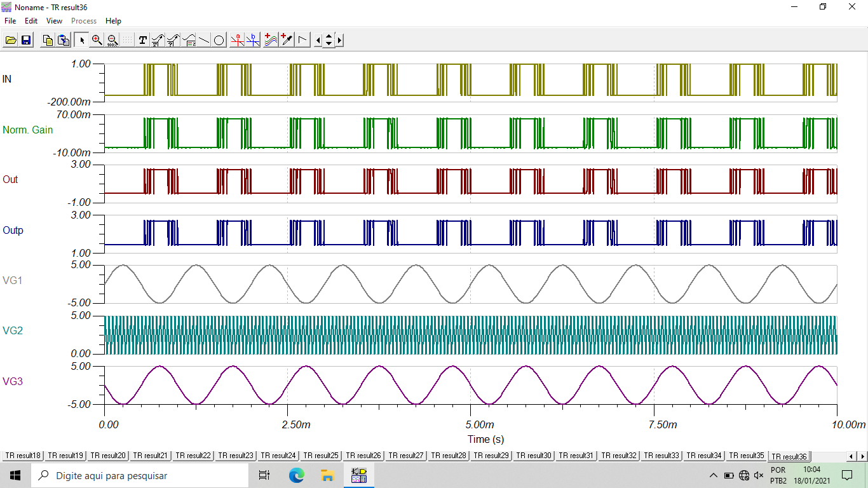Click the Add more curves icon

[x=271, y=40]
